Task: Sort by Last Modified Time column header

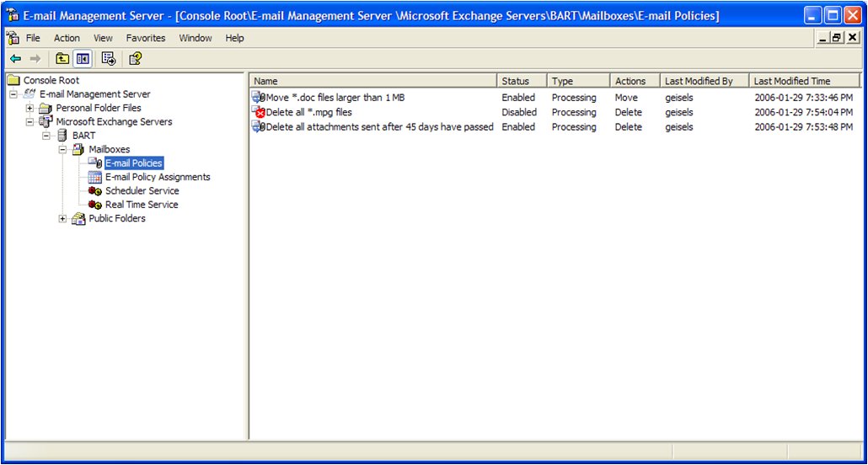Action: click(804, 81)
